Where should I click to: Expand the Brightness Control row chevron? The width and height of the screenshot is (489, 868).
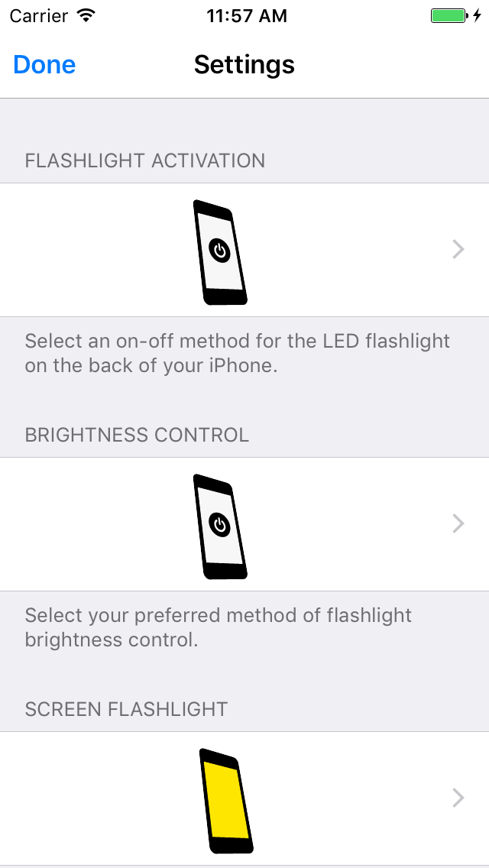[x=458, y=523]
